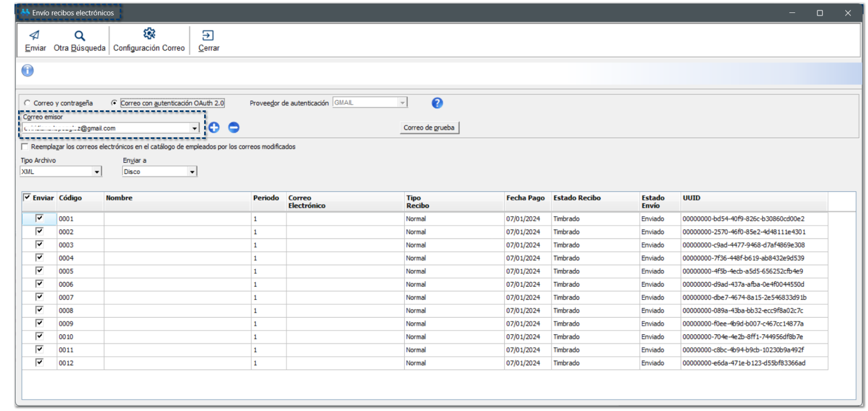Click the Fecha Pago column header

525,198
